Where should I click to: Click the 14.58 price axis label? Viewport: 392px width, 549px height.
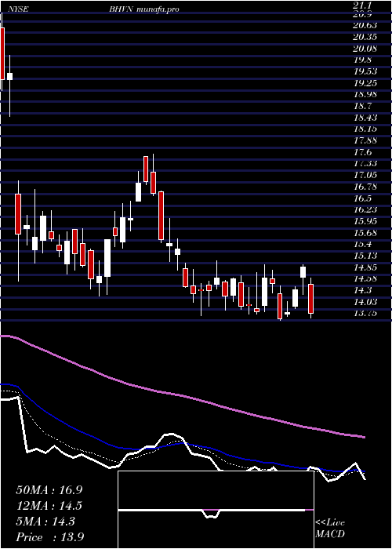click(x=365, y=278)
